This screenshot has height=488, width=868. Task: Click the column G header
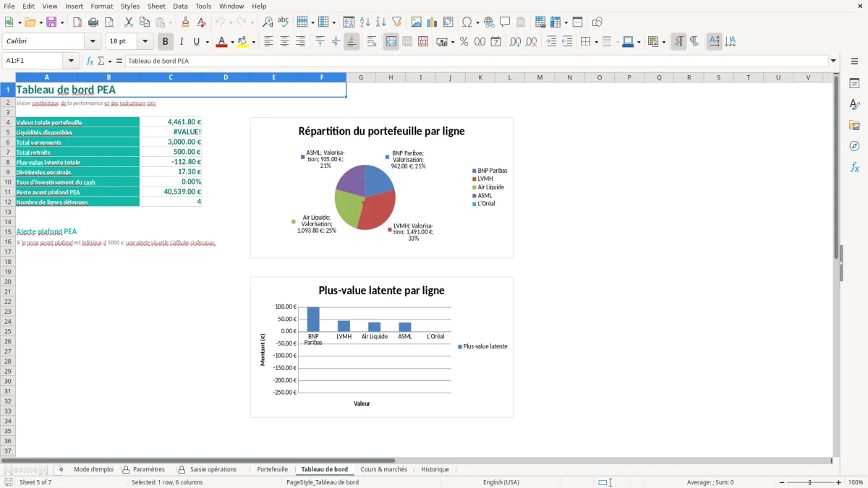click(x=361, y=77)
